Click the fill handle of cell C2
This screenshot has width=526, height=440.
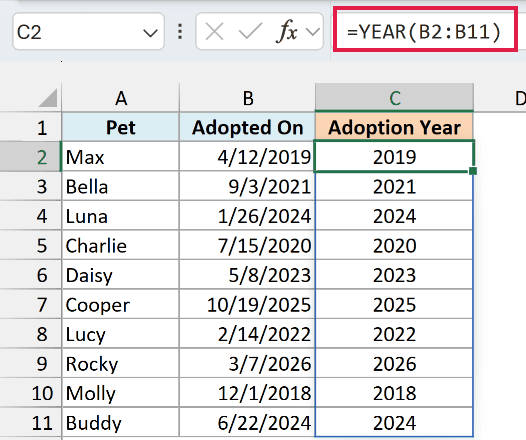coord(473,171)
